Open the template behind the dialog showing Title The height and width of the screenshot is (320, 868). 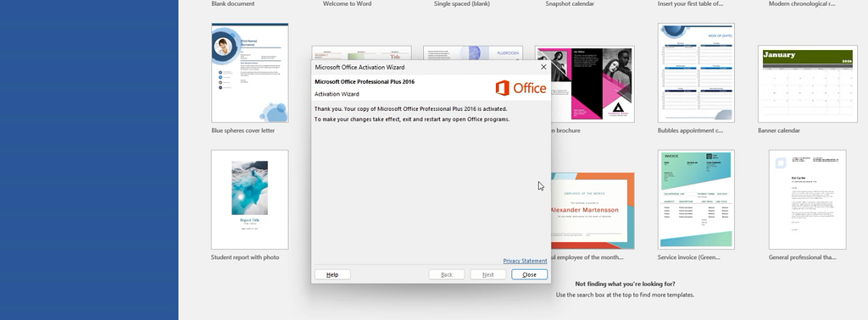[361, 53]
